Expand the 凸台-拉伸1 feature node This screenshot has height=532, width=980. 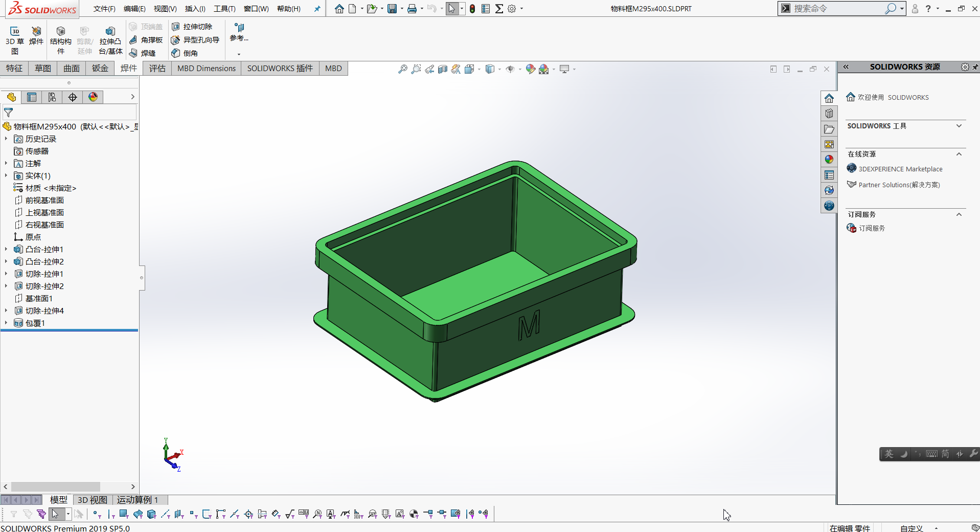(6, 250)
